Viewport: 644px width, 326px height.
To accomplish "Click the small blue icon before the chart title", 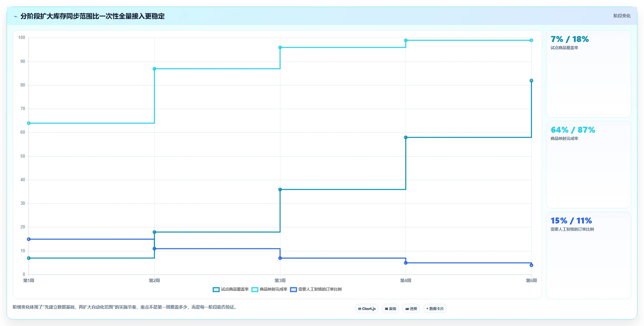I will pyautogui.click(x=15, y=16).
